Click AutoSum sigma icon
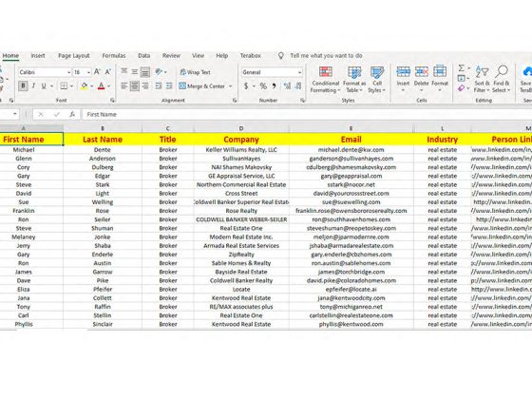The height and width of the screenshot is (399, 532). click(x=461, y=67)
